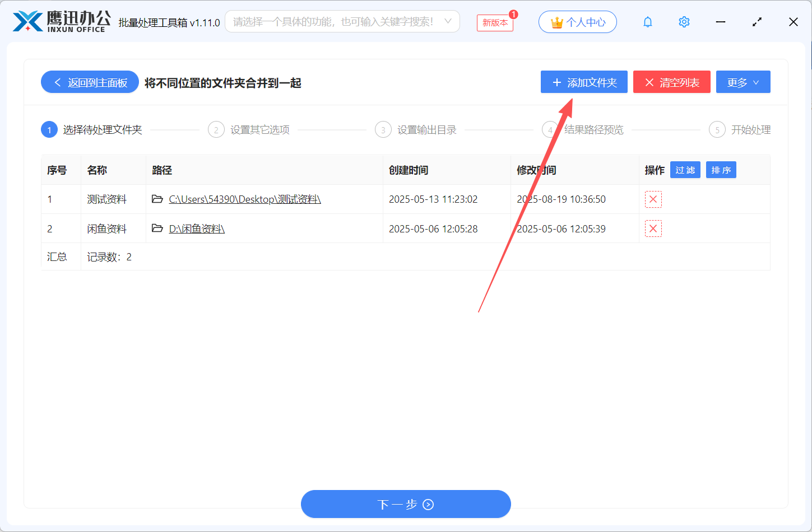The image size is (812, 532).
Task: Open the 更多 dropdown menu
Action: [743, 82]
